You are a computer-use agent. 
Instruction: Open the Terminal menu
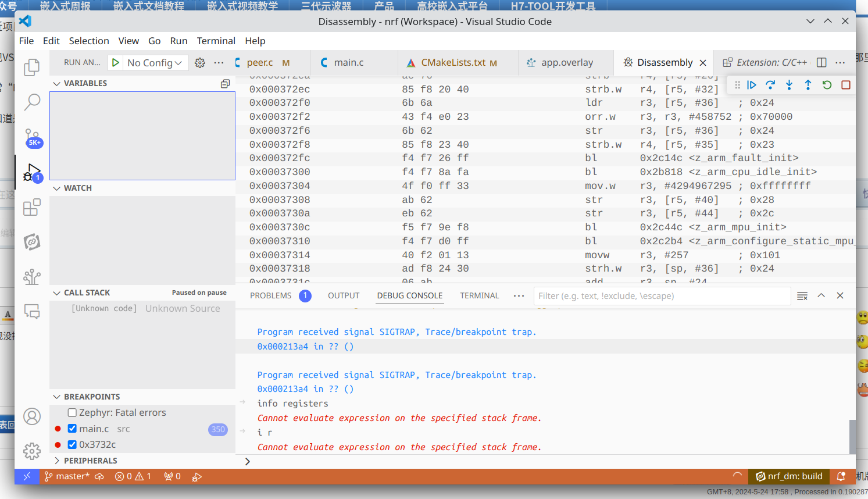tap(216, 41)
